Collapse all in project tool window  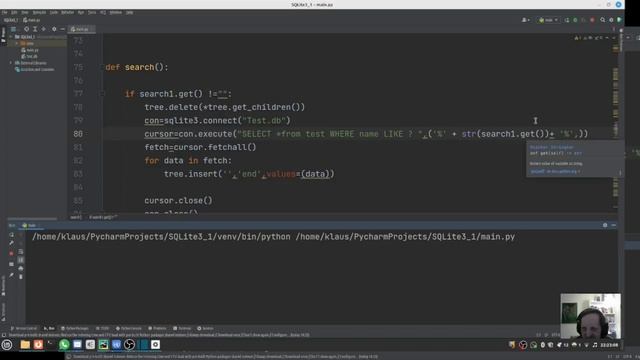click(x=44, y=29)
